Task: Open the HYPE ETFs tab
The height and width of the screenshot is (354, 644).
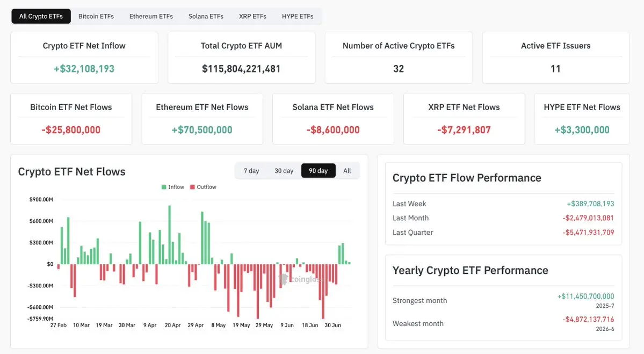Action: pos(298,17)
